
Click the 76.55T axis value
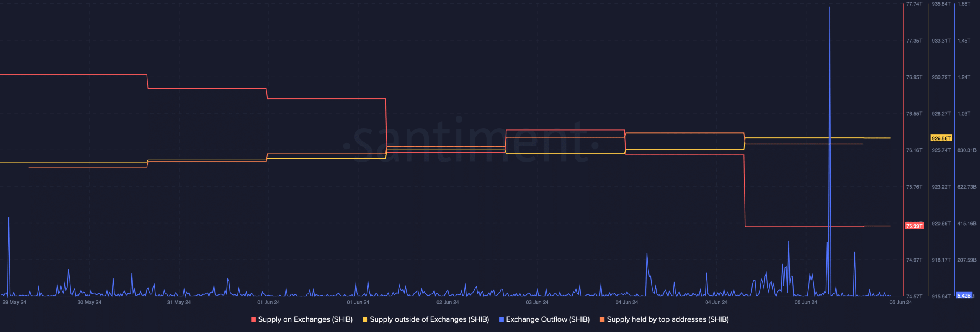(x=914, y=114)
